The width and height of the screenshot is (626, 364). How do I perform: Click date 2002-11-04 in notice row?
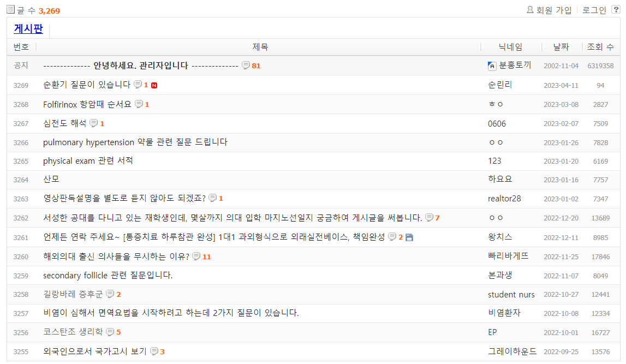coord(561,66)
